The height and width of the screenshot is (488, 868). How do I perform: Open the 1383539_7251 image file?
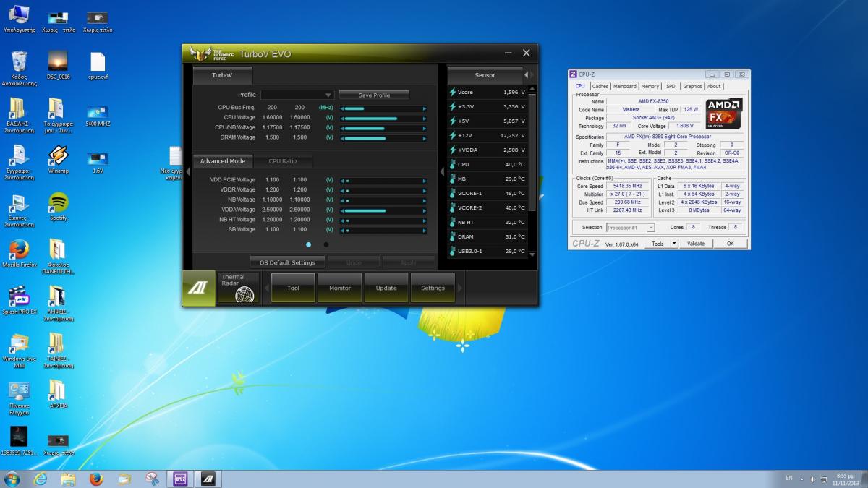20,441
